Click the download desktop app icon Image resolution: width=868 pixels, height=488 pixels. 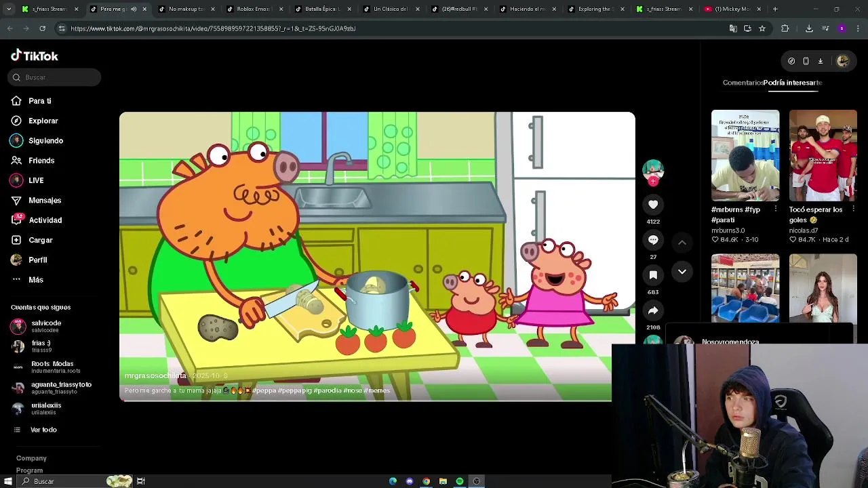[x=820, y=61]
